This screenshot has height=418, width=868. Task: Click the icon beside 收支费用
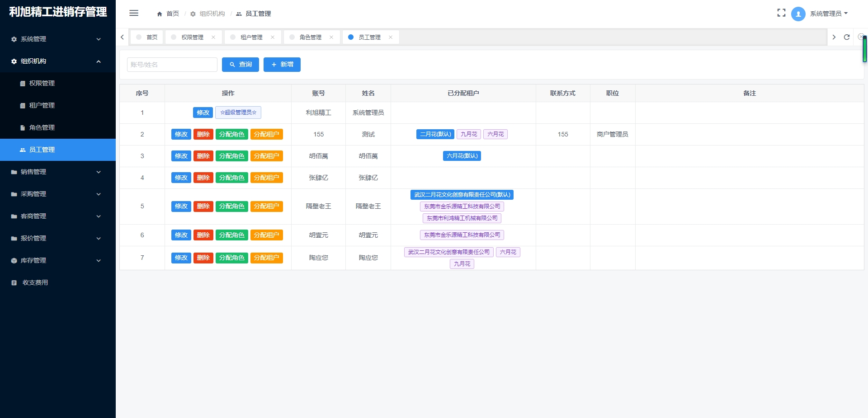tap(14, 283)
